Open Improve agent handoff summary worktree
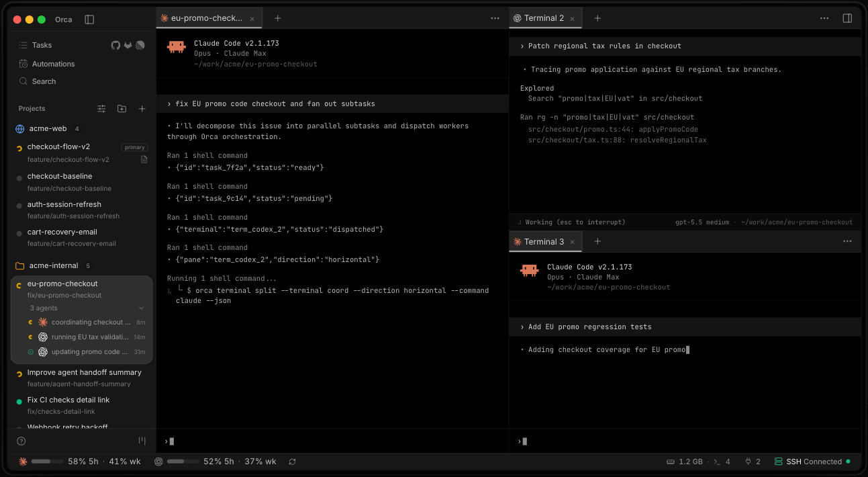The width and height of the screenshot is (868, 477). 81,378
